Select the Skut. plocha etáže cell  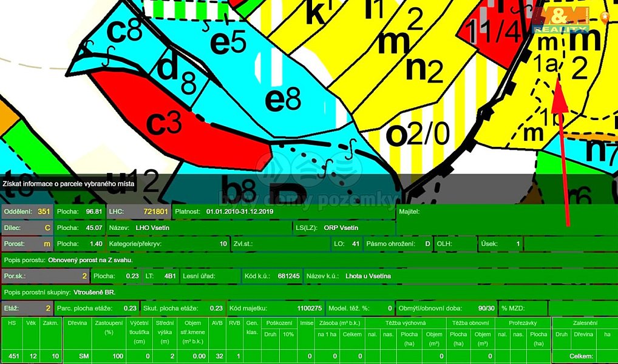[184, 308]
